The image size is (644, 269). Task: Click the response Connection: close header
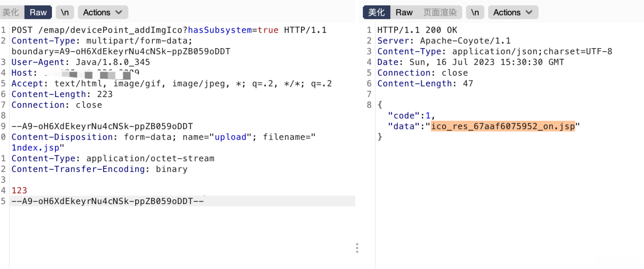[422, 73]
